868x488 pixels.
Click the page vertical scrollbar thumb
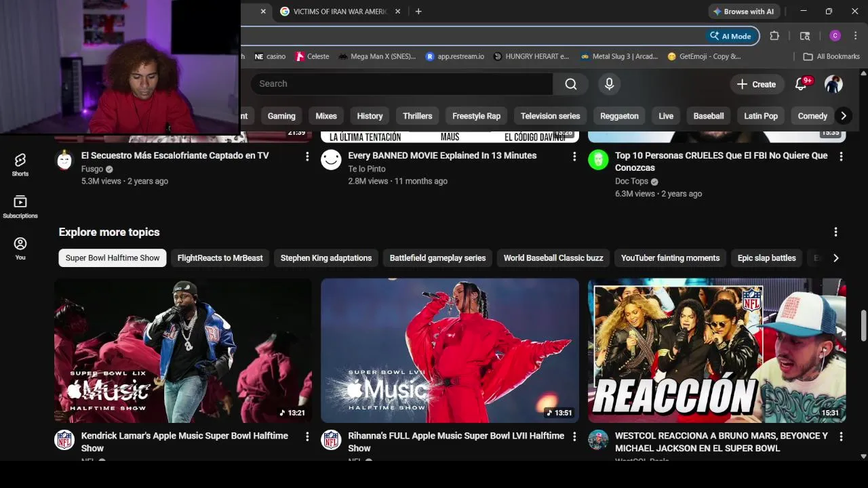coord(863,325)
